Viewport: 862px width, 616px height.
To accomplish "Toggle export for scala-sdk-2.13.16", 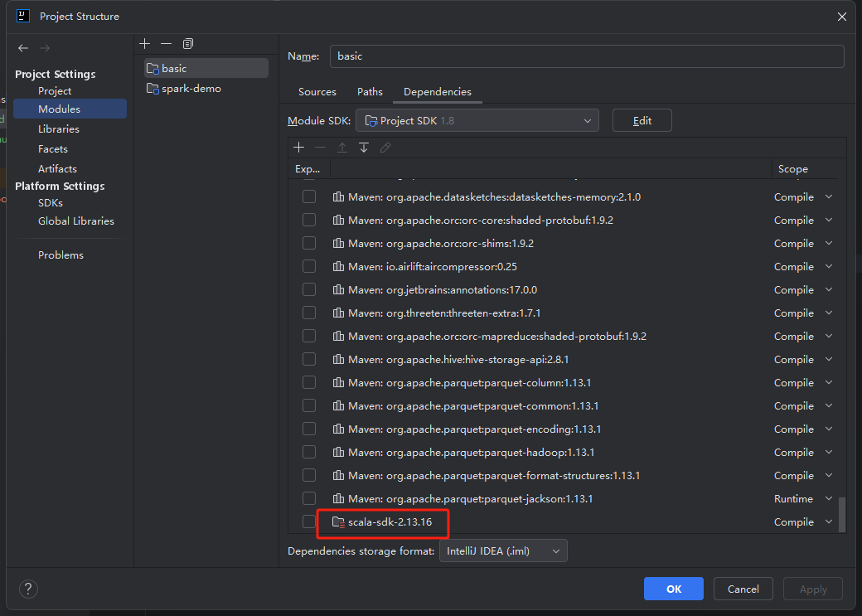I will [x=309, y=521].
